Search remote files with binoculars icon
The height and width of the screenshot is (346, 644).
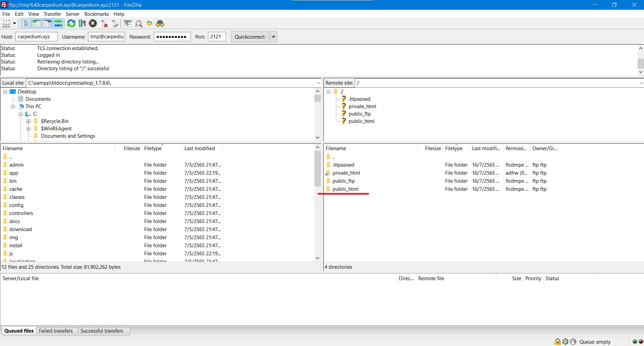(x=160, y=24)
